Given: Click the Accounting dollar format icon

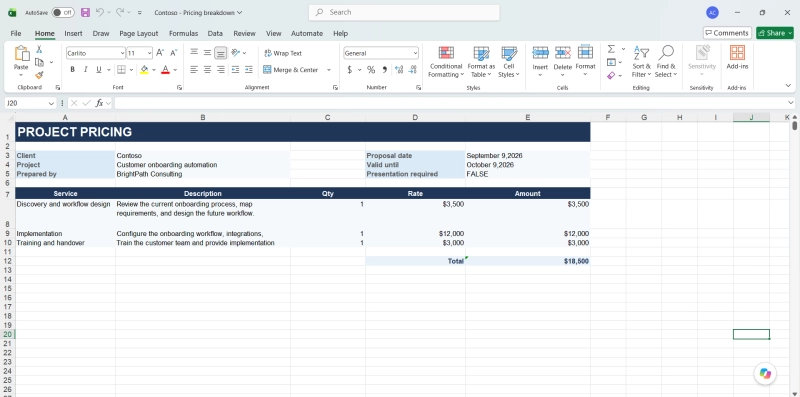Looking at the screenshot, I should click(349, 69).
